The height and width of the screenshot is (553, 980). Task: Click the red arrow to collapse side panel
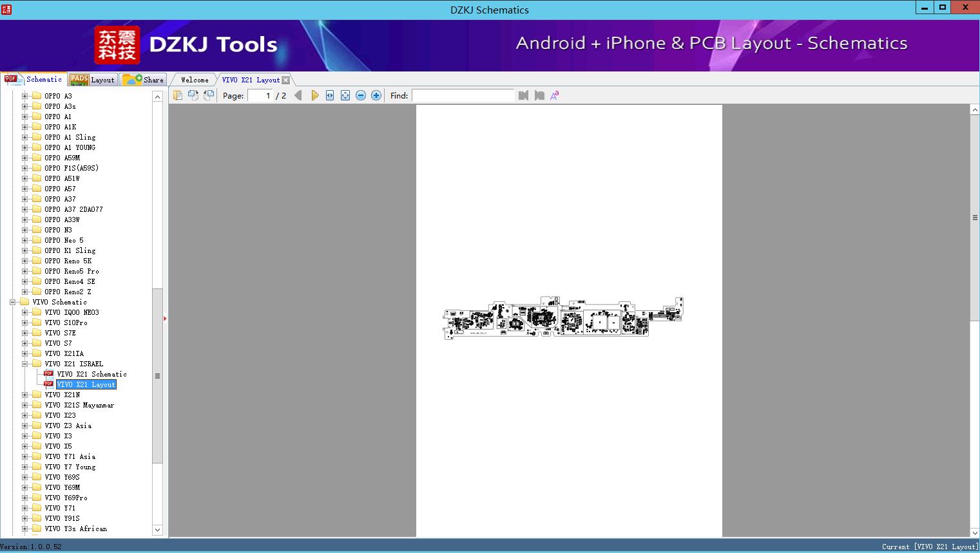165,318
